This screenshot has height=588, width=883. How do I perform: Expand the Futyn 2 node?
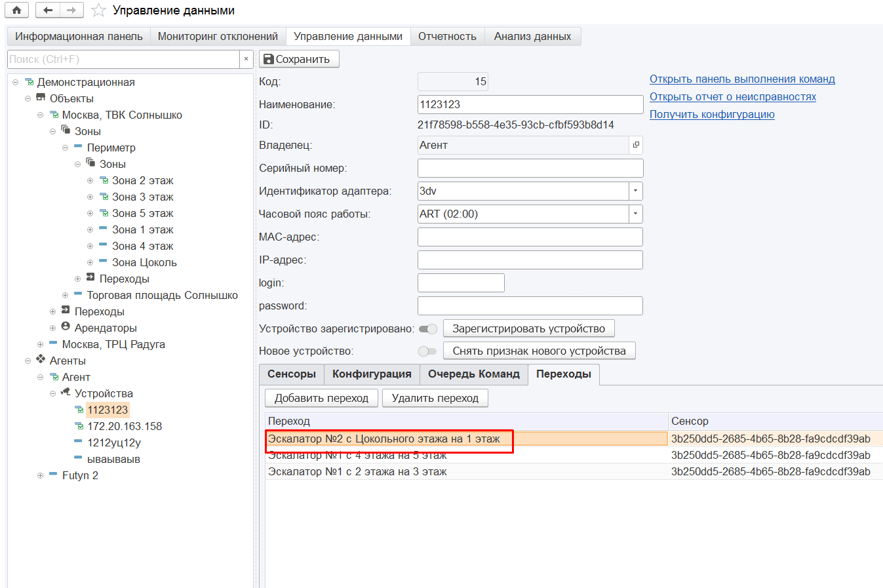[40, 475]
